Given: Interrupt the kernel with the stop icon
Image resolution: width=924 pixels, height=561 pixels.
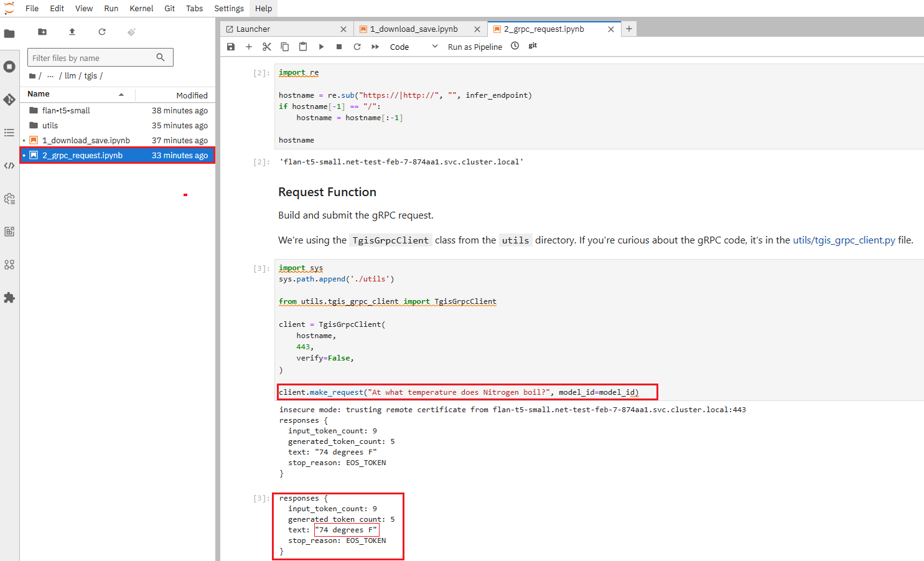Looking at the screenshot, I should pos(339,47).
